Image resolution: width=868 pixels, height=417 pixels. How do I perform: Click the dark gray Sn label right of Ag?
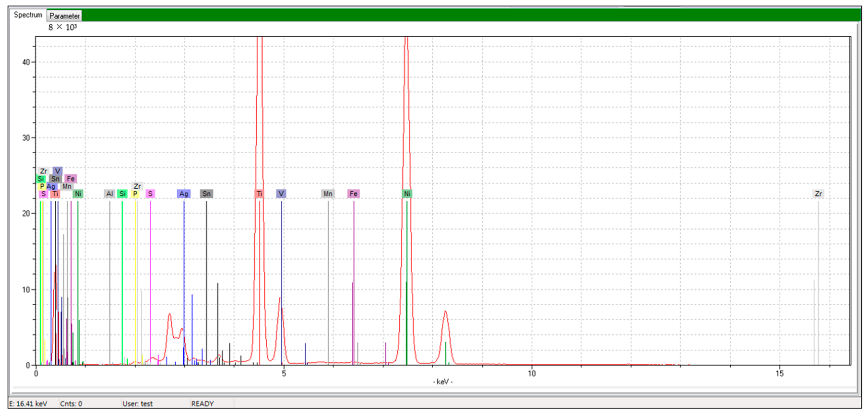[x=206, y=194]
